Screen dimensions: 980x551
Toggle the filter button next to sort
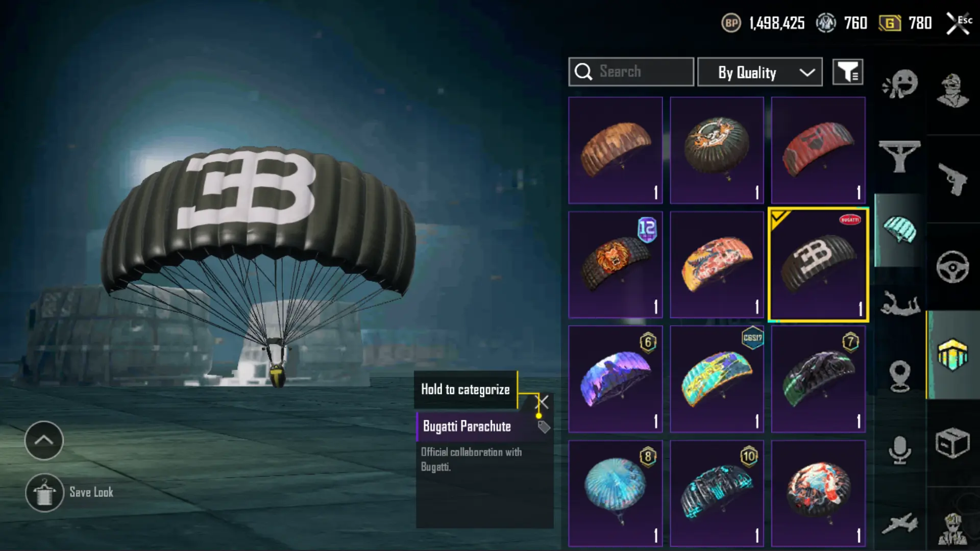(848, 72)
